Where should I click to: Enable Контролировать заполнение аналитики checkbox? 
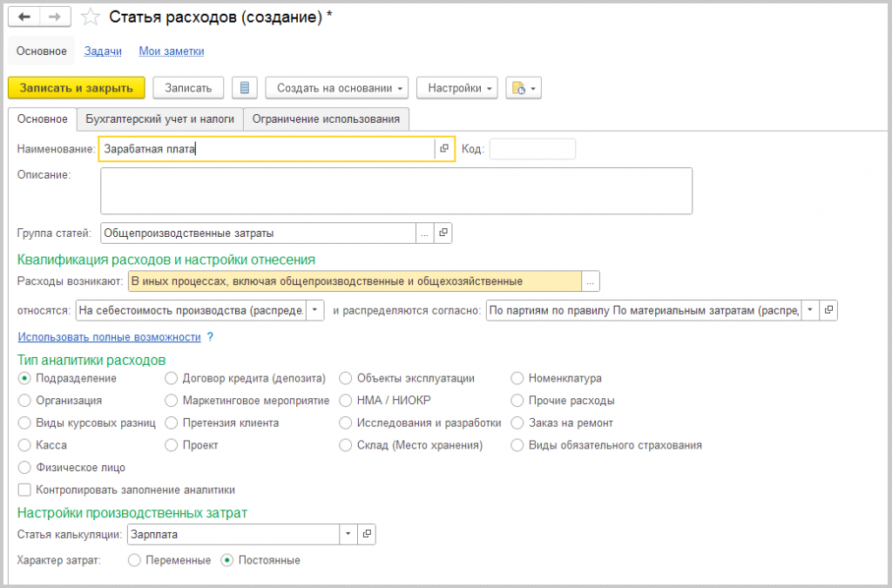point(24,490)
